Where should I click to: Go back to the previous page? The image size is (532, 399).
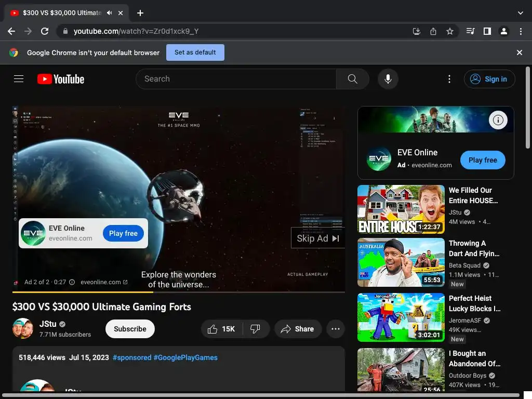pos(11,31)
